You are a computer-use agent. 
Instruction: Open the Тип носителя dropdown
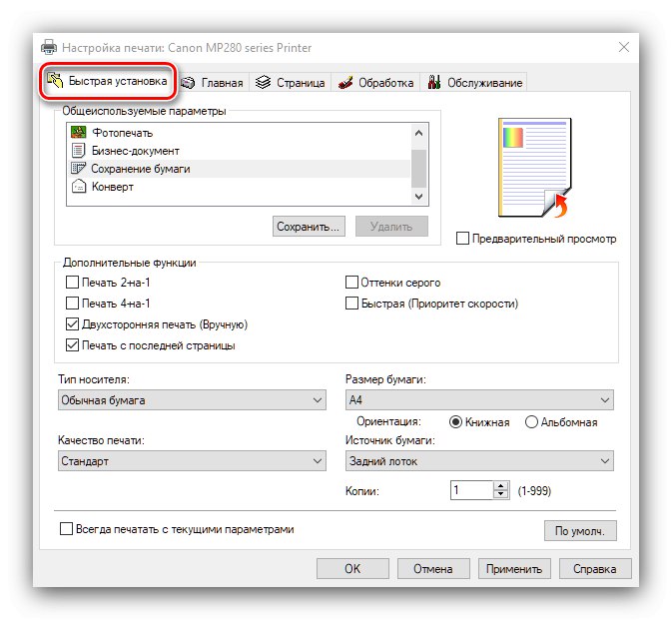(x=192, y=399)
